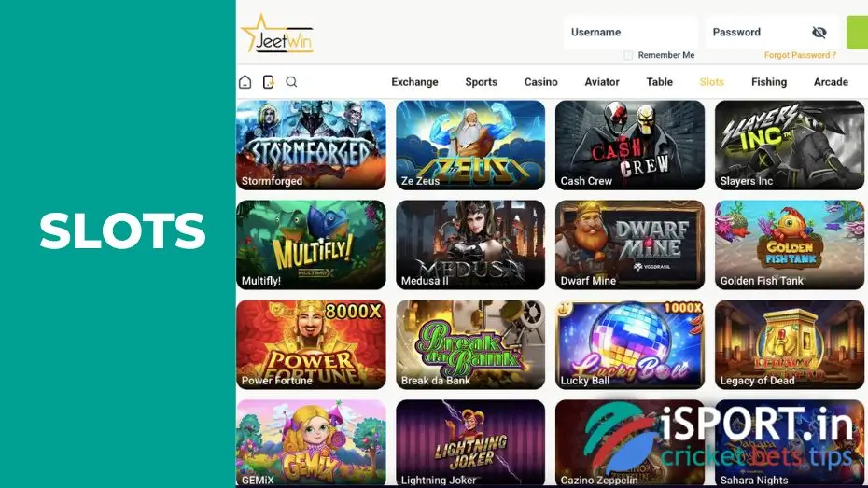
Task: Click the green login button
Action: click(857, 32)
